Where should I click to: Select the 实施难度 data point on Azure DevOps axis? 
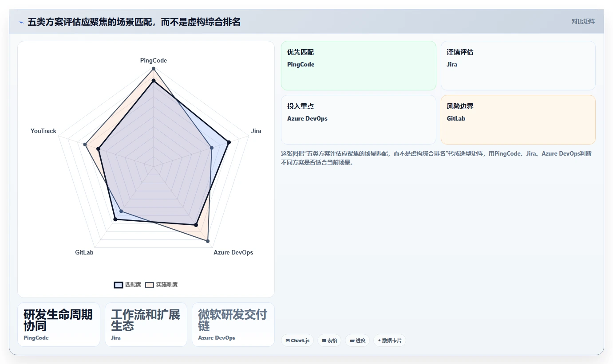[x=208, y=241]
